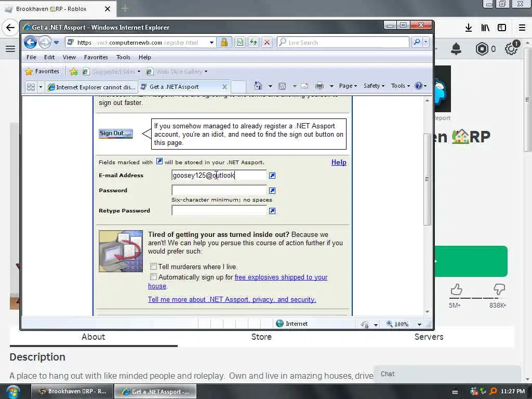Click the Windows Start orb
This screenshot has height=399, width=532.
tap(13, 392)
